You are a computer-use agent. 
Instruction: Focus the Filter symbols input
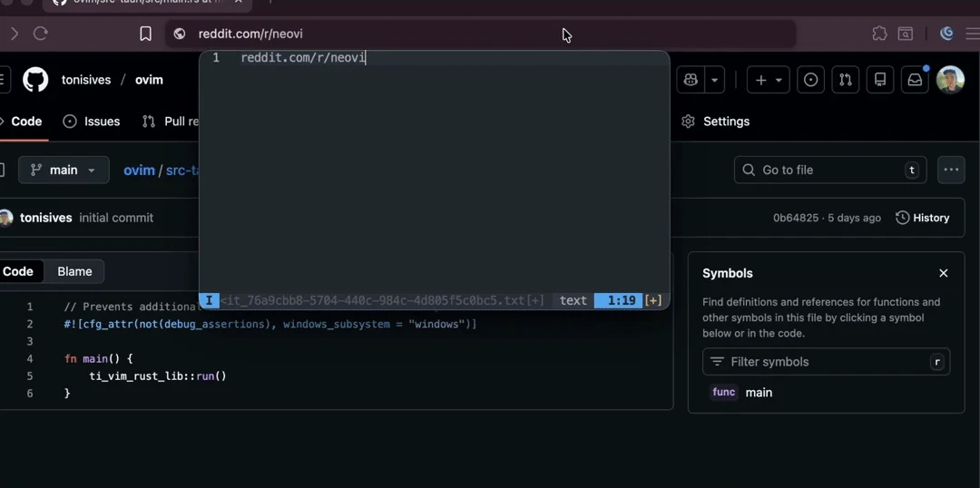point(827,362)
